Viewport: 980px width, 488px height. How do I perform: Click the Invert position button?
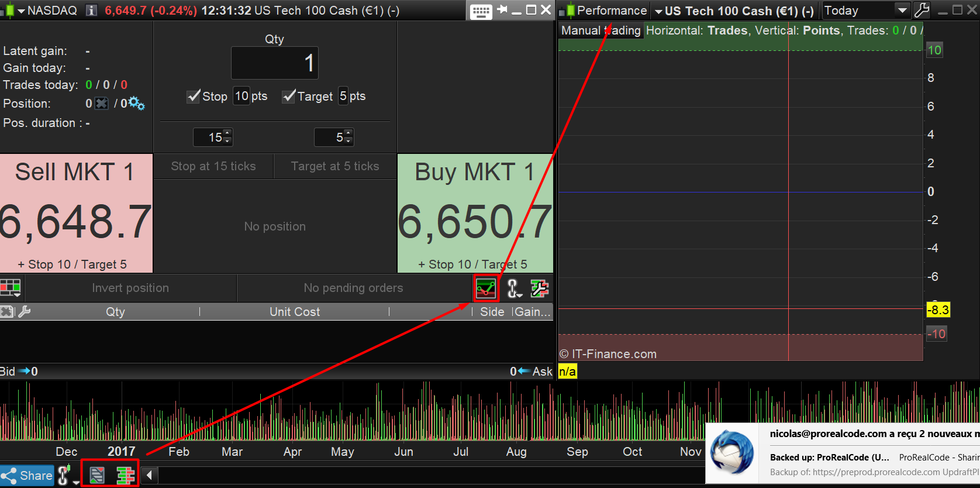tap(130, 288)
